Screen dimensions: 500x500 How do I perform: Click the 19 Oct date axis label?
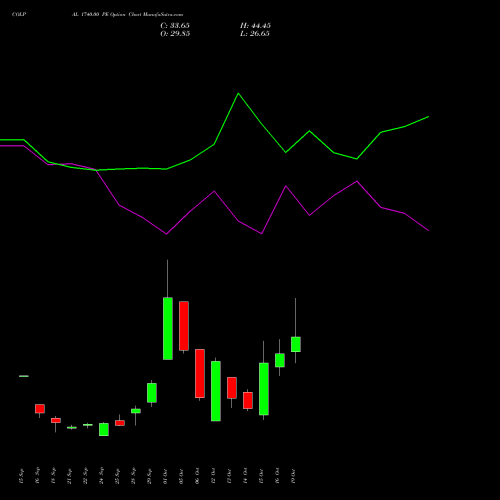point(294,476)
